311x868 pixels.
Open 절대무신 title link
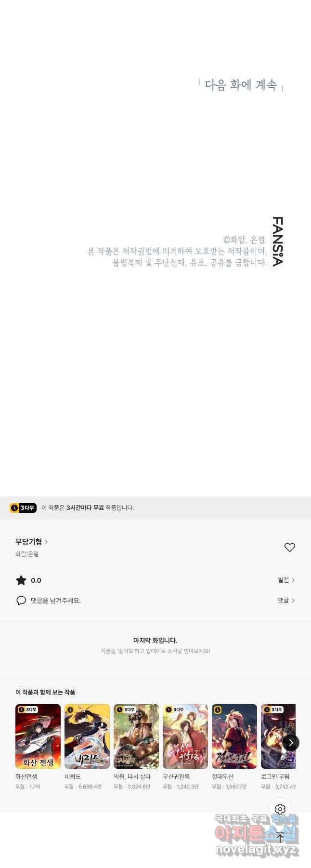click(x=222, y=776)
